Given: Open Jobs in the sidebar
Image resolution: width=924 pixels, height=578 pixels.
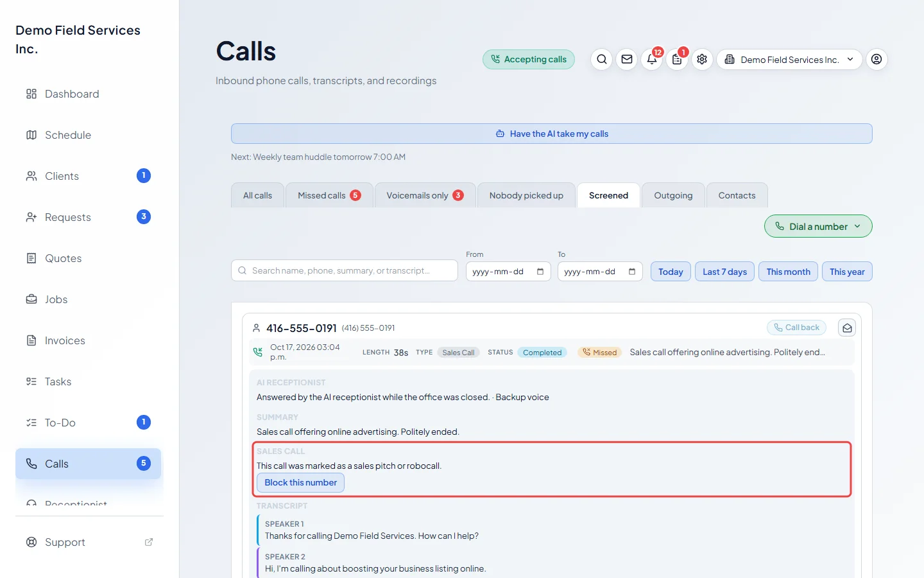Looking at the screenshot, I should (x=88, y=299).
